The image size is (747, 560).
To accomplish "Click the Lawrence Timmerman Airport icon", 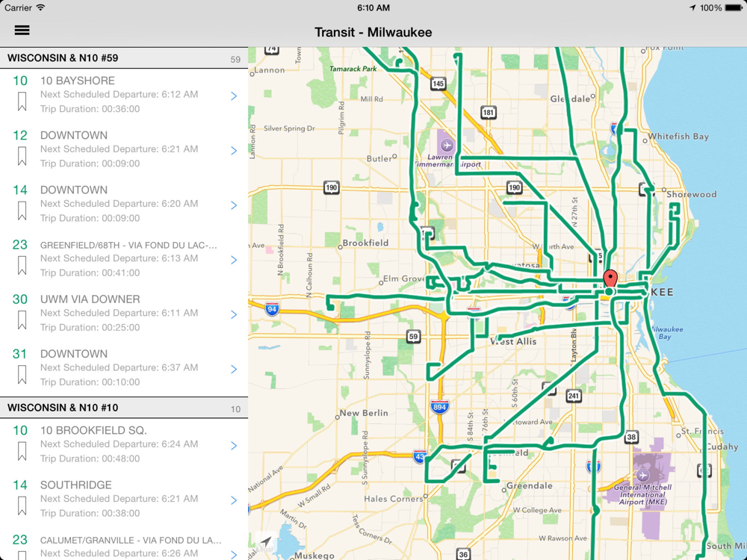I will click(447, 144).
